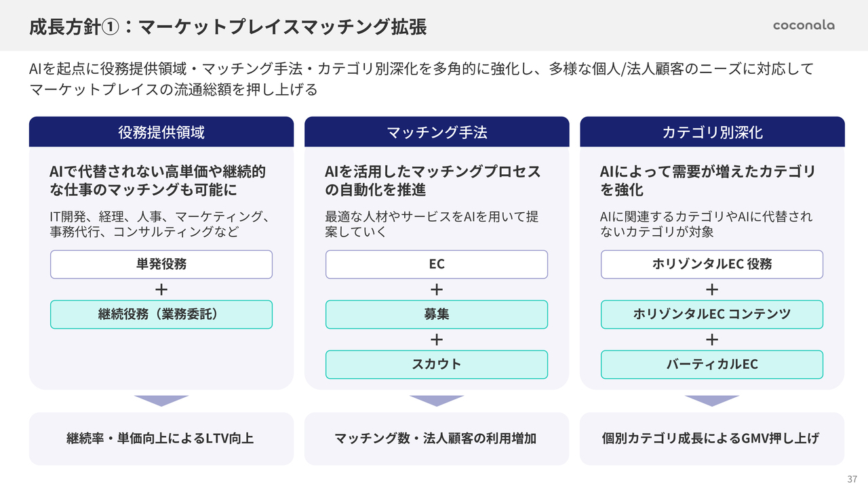Click the 単発役務 box
Viewport: 868px width, 488px height.
click(161, 264)
